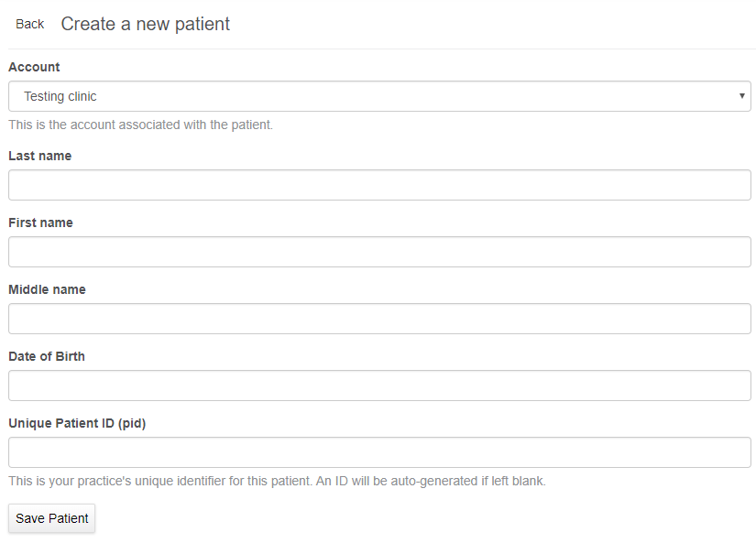Open the Account dropdown with Testing clinic
This screenshot has width=756, height=543.
coord(379,96)
